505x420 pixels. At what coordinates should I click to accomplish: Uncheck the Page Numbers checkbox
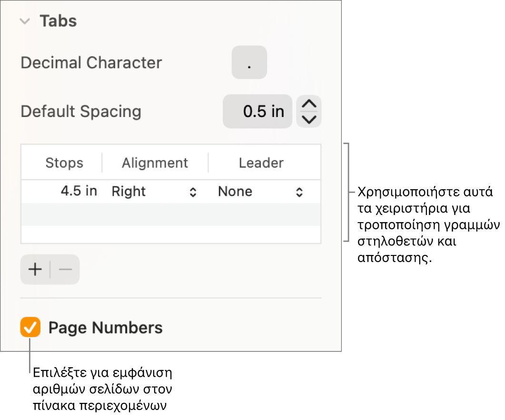pos(30,328)
